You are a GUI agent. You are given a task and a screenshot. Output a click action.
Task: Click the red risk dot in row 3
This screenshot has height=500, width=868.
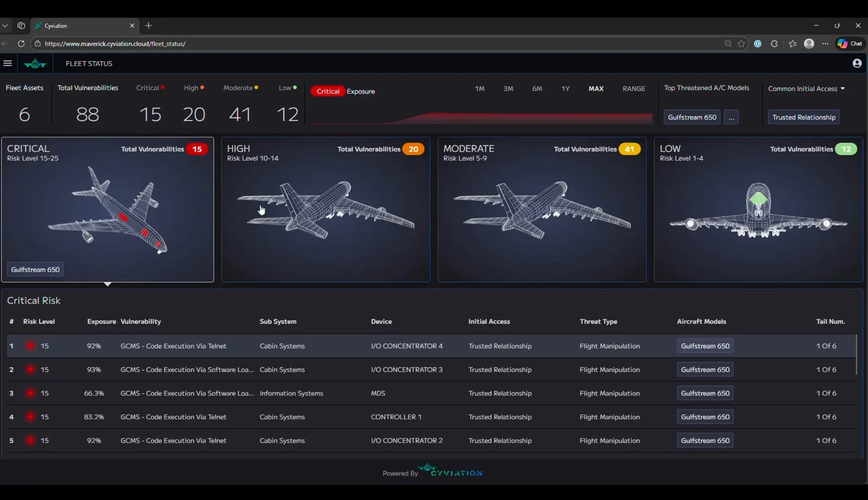[x=30, y=393]
